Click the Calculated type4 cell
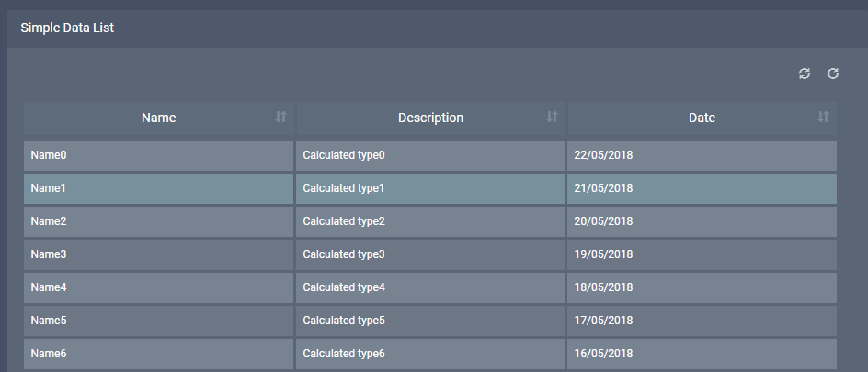This screenshot has height=372, width=868. click(430, 288)
